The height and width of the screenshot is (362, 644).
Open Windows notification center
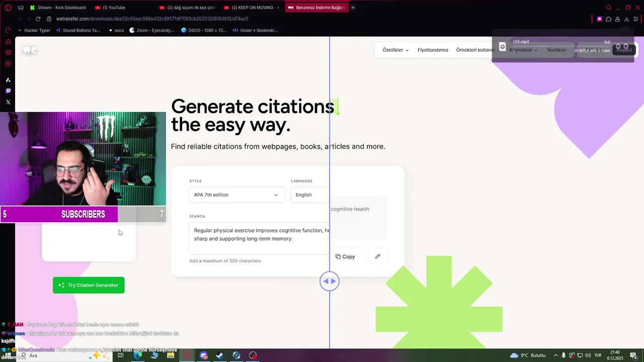pos(633,355)
